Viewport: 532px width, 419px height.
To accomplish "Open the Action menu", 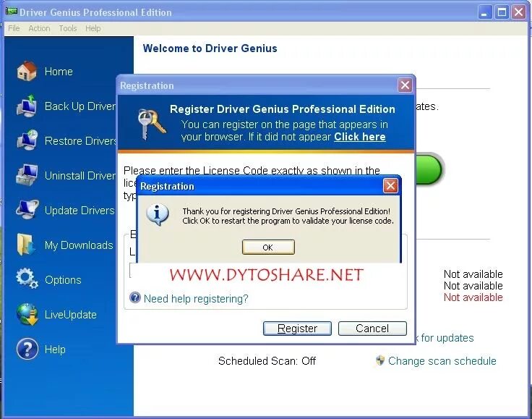I will (x=39, y=28).
